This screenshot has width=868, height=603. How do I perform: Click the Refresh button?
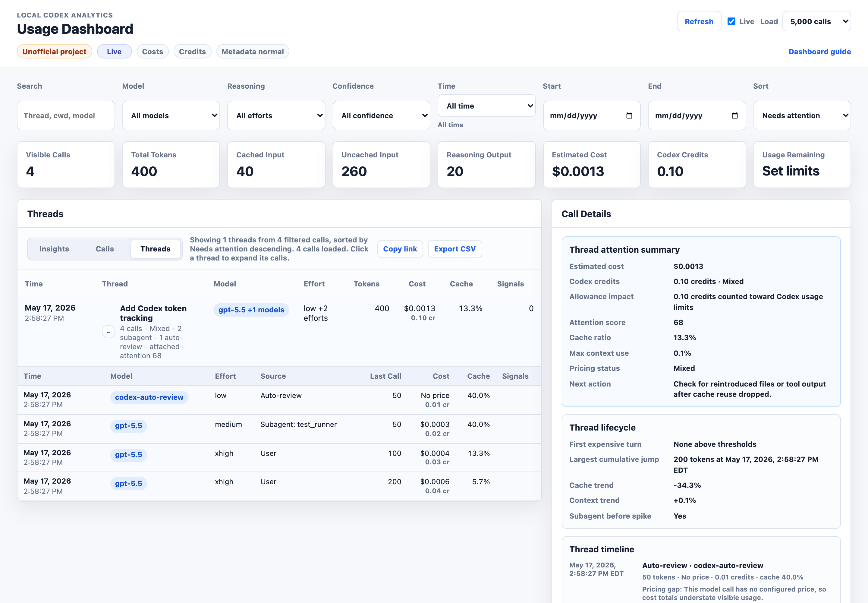[699, 21]
